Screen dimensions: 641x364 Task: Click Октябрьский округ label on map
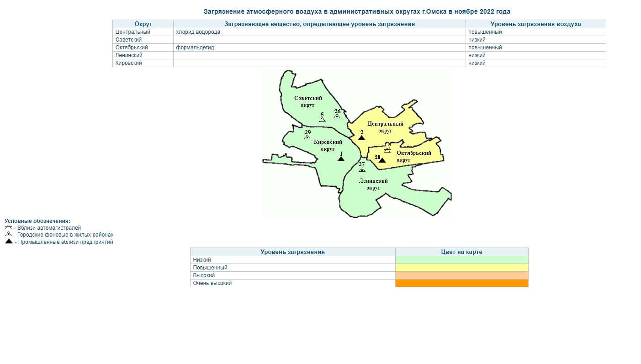414,156
